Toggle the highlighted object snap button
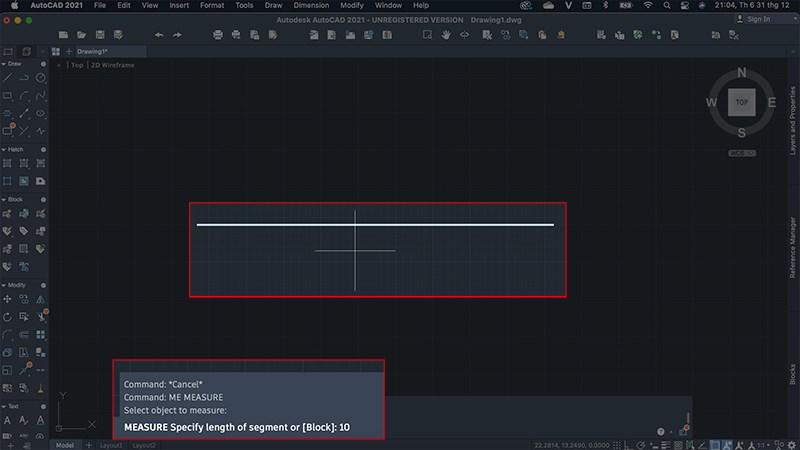 [715, 445]
